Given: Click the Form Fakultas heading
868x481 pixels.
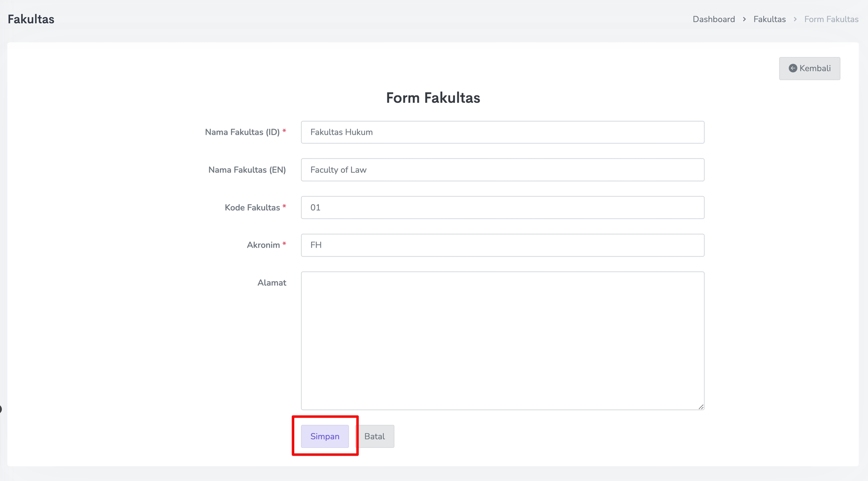Looking at the screenshot, I should (x=433, y=98).
